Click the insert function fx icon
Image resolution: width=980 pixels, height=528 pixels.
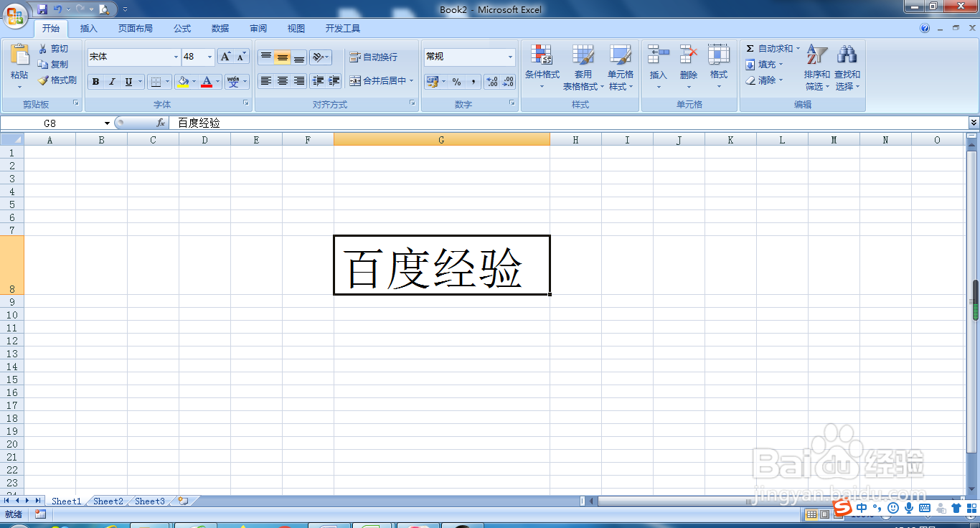tap(161, 123)
